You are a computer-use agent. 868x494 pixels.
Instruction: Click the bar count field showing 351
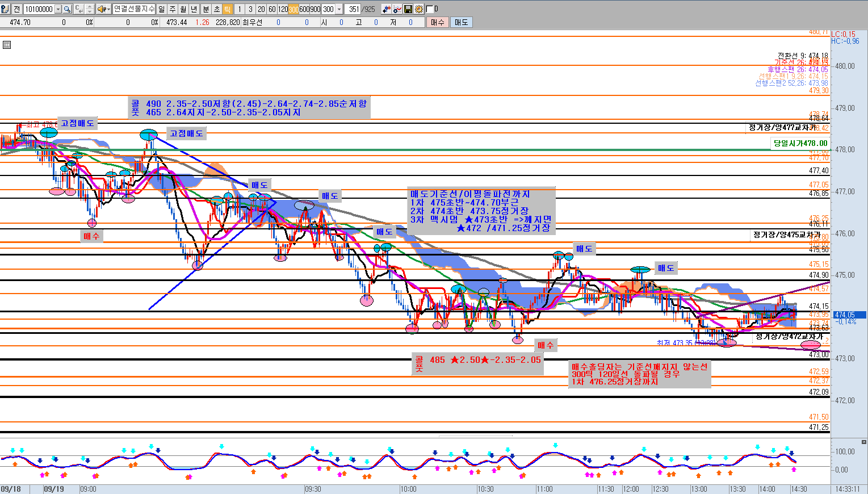pos(354,9)
